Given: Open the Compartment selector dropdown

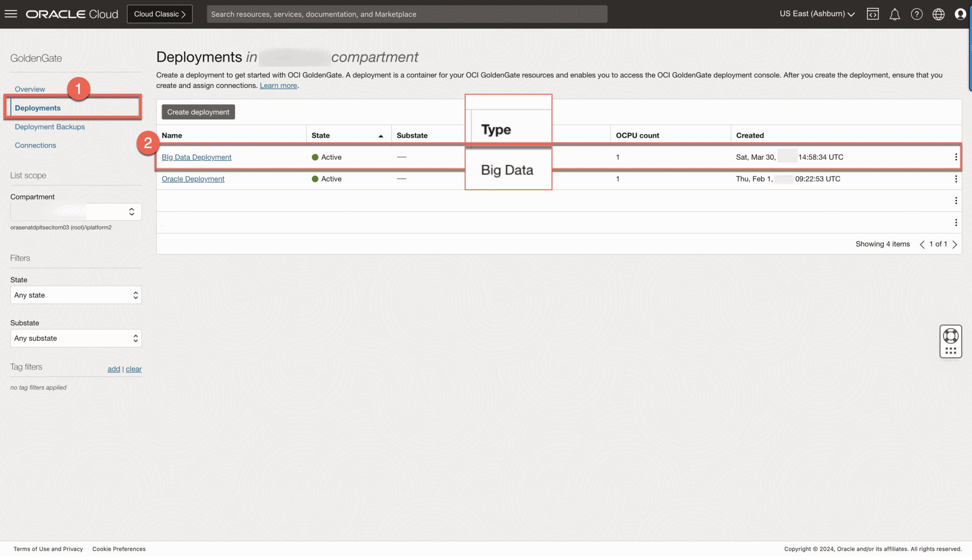Looking at the screenshot, I should [x=76, y=211].
